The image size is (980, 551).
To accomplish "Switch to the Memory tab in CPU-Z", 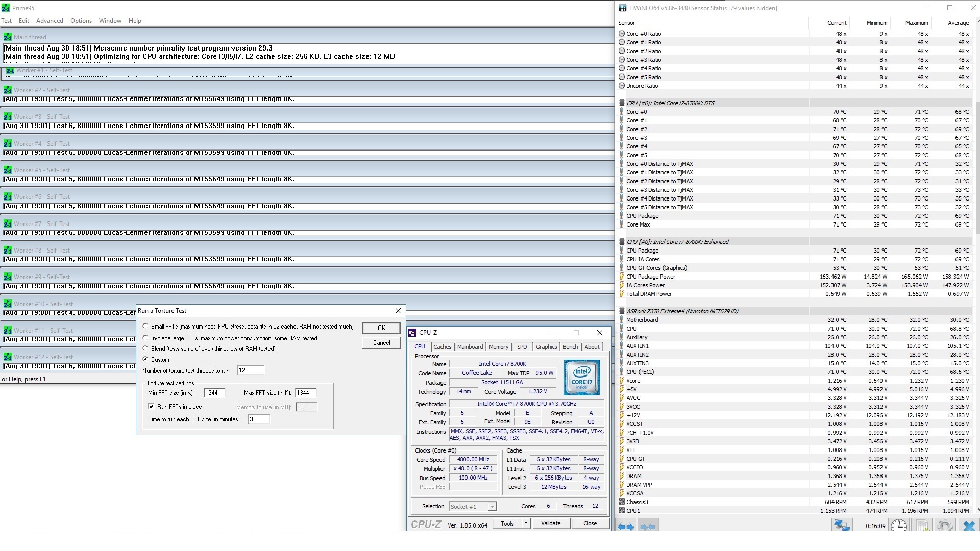I will (498, 347).
